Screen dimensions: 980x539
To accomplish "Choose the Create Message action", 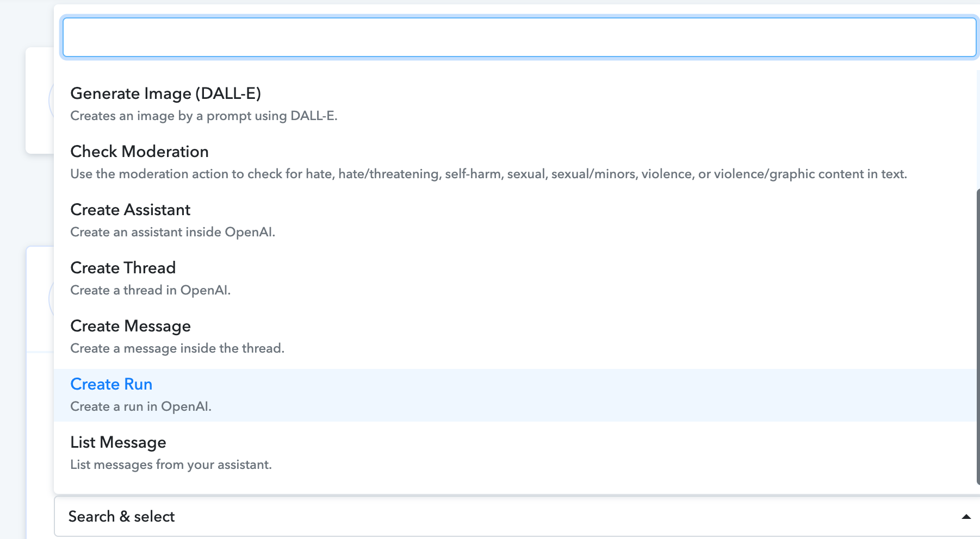I will tap(515, 336).
